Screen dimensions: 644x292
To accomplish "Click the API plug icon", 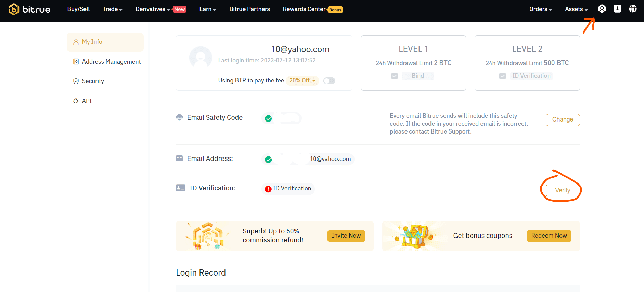I will point(76,101).
